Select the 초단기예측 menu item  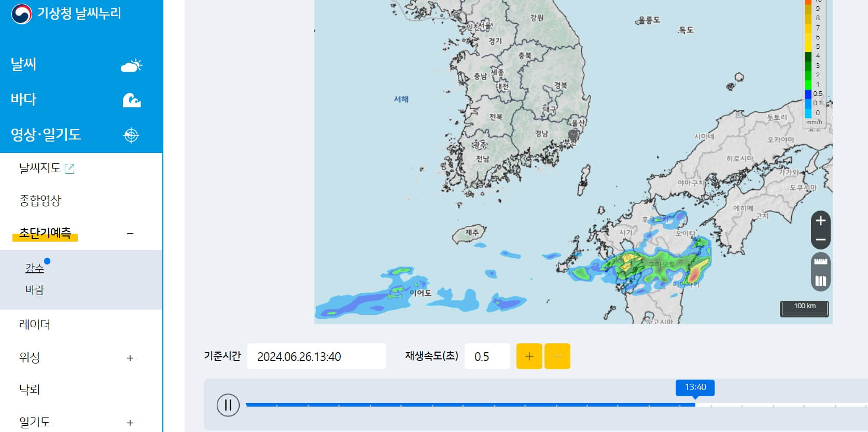tap(45, 233)
